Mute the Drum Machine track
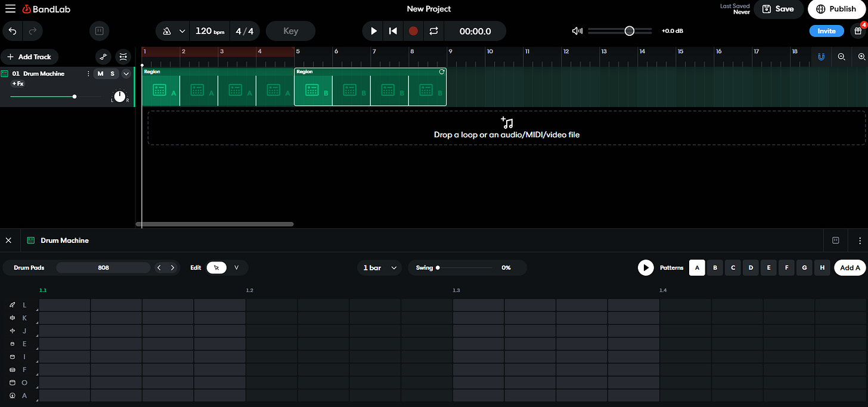The height and width of the screenshot is (407, 868). (100, 73)
